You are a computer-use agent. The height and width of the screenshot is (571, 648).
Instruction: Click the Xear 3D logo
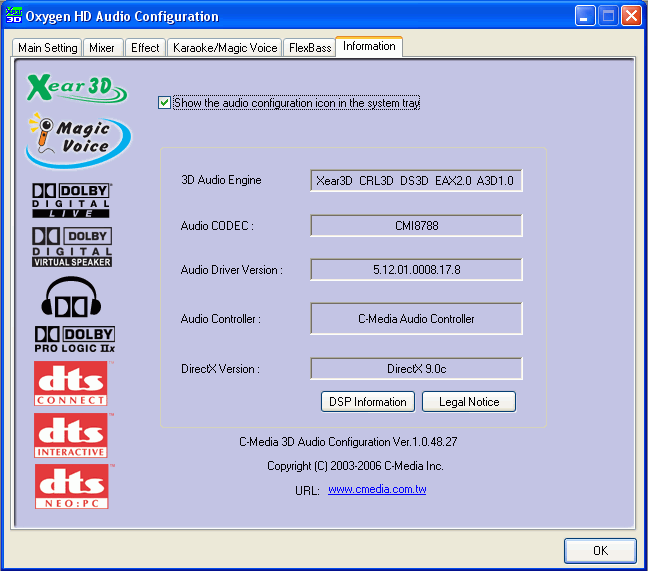click(x=77, y=88)
